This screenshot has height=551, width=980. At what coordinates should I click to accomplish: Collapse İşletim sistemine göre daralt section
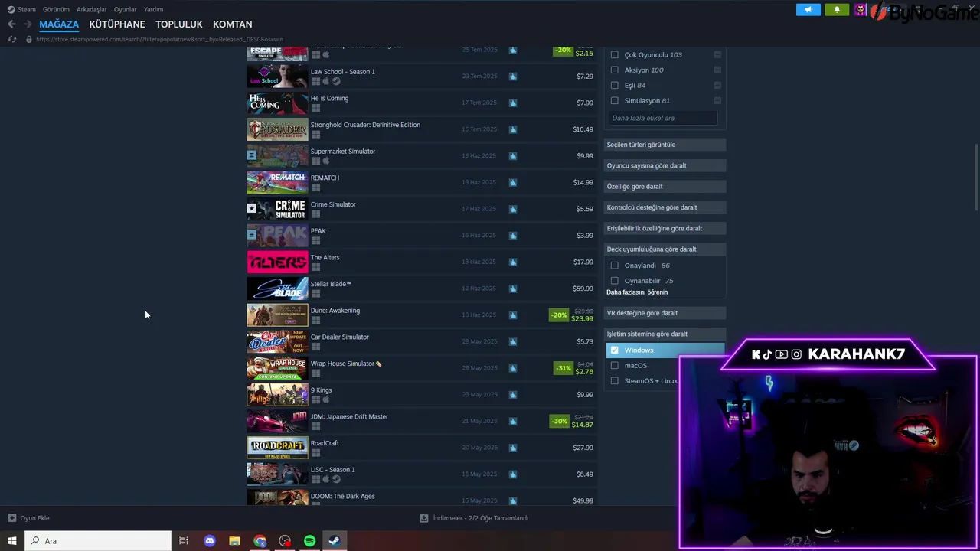click(665, 334)
